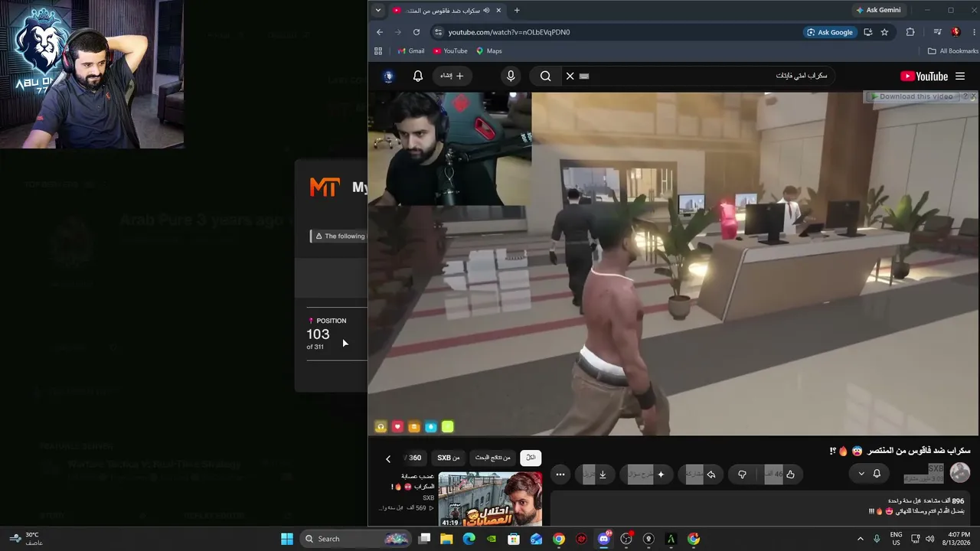Open Task View from the taskbar

pos(424,539)
